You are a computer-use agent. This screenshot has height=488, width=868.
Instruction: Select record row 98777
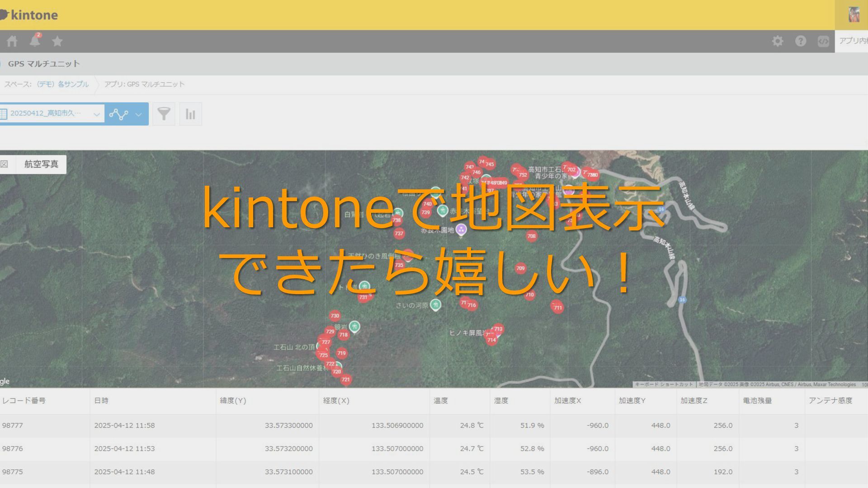[13, 426]
